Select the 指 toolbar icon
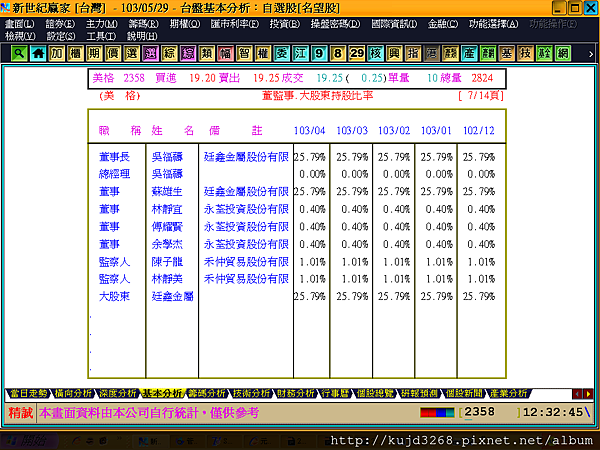Screen dimensions: 600x450 point(413,53)
